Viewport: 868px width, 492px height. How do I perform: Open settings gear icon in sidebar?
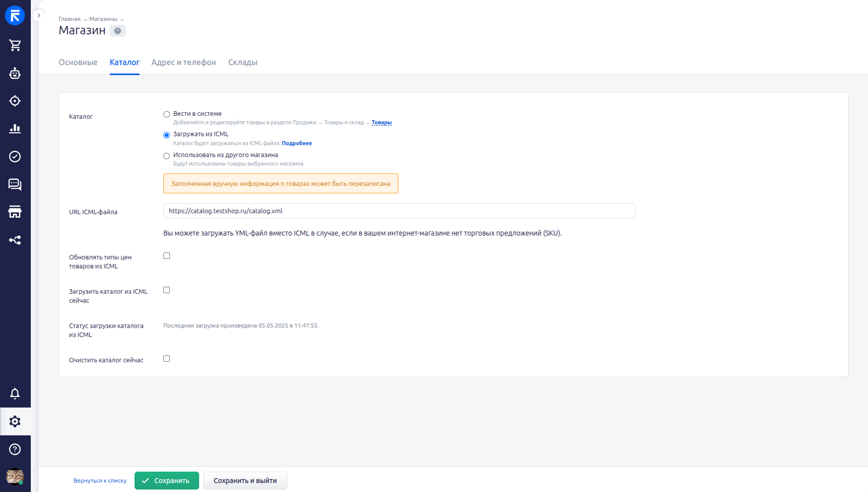(15, 421)
